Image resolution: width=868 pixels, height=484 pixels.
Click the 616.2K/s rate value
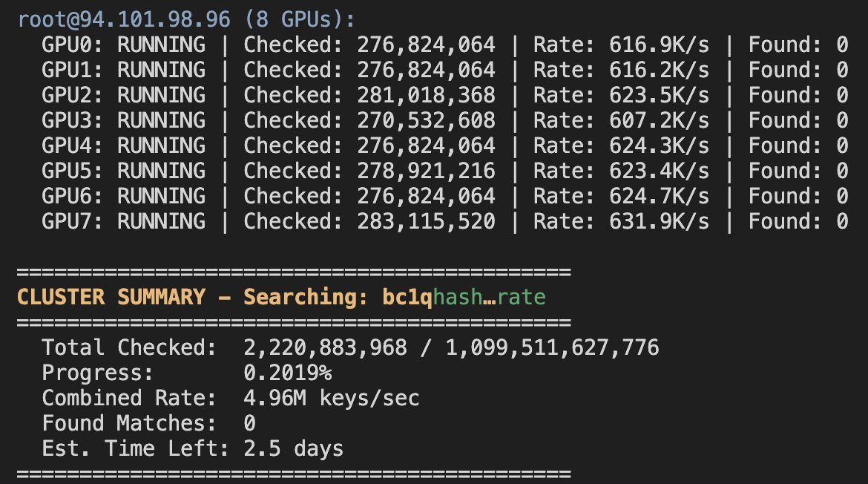click(x=660, y=71)
